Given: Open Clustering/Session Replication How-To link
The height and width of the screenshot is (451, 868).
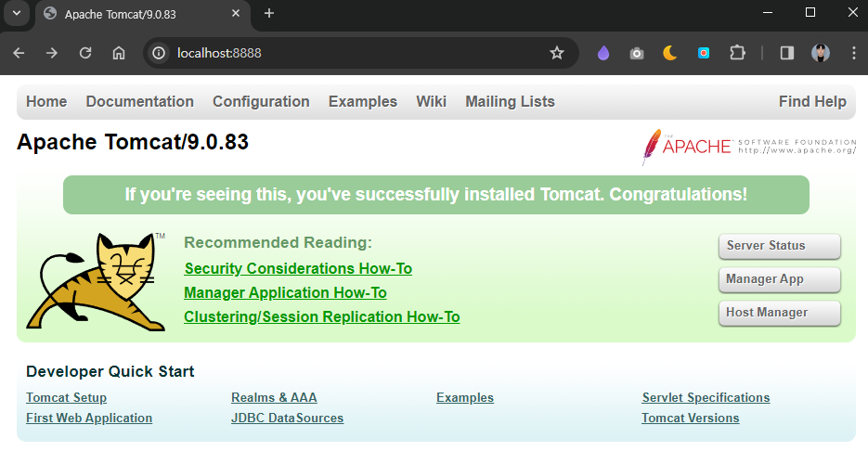Looking at the screenshot, I should 321,317.
